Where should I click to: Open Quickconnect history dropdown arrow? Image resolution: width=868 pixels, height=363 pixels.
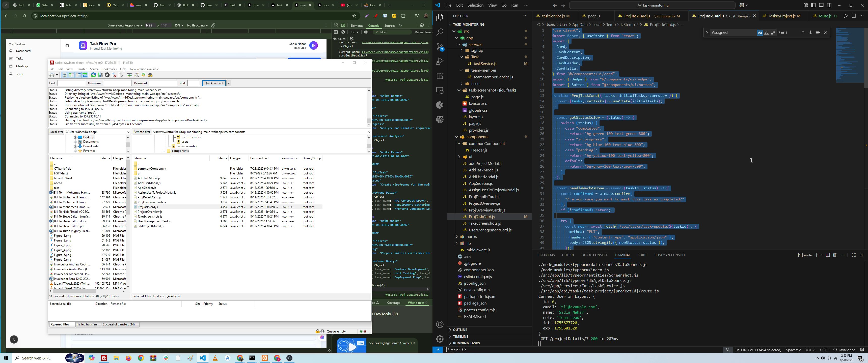(229, 83)
